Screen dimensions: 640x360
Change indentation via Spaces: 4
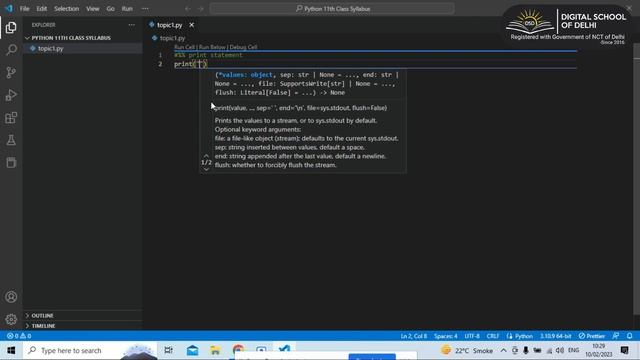pyautogui.click(x=446, y=336)
